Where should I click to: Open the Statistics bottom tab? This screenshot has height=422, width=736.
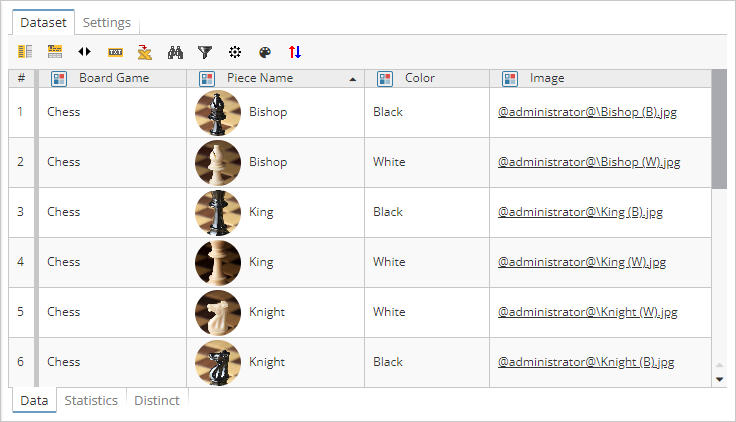click(91, 400)
